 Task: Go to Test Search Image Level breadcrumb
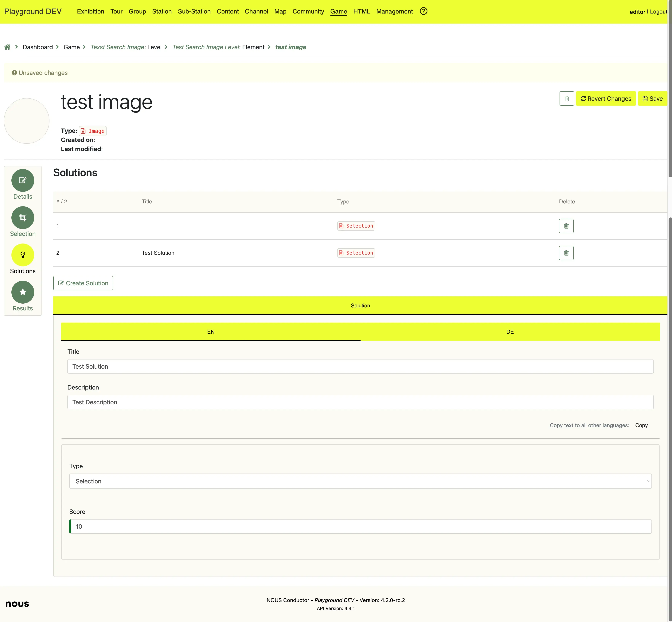pos(205,47)
